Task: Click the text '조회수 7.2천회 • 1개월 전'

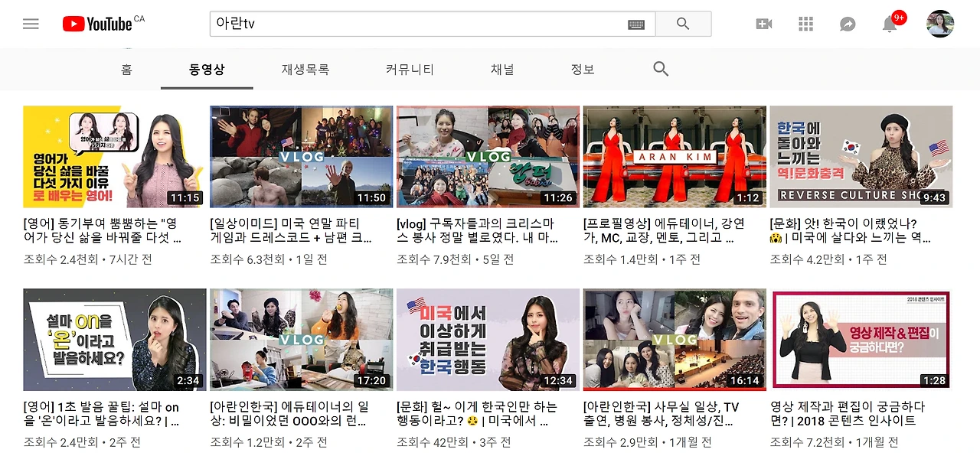Action: [835, 442]
